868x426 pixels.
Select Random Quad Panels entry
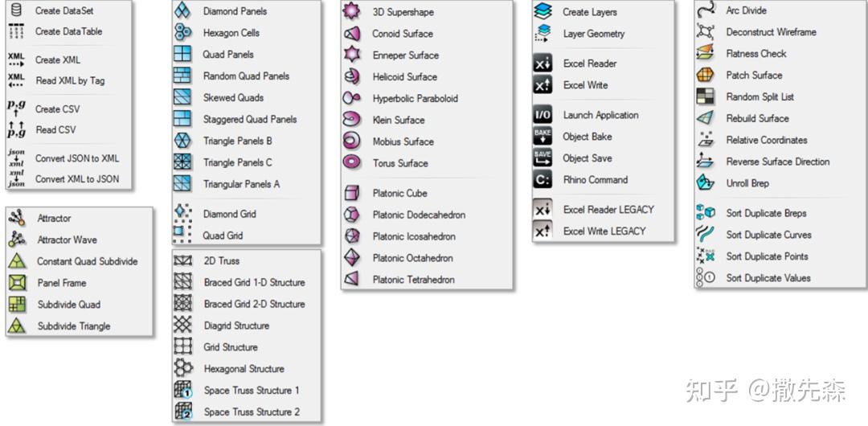tap(247, 76)
